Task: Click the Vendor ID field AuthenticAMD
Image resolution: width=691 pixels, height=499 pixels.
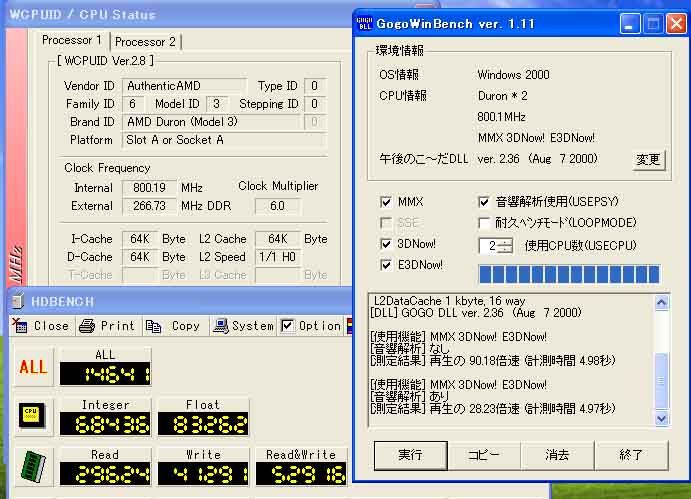Action: pos(184,86)
